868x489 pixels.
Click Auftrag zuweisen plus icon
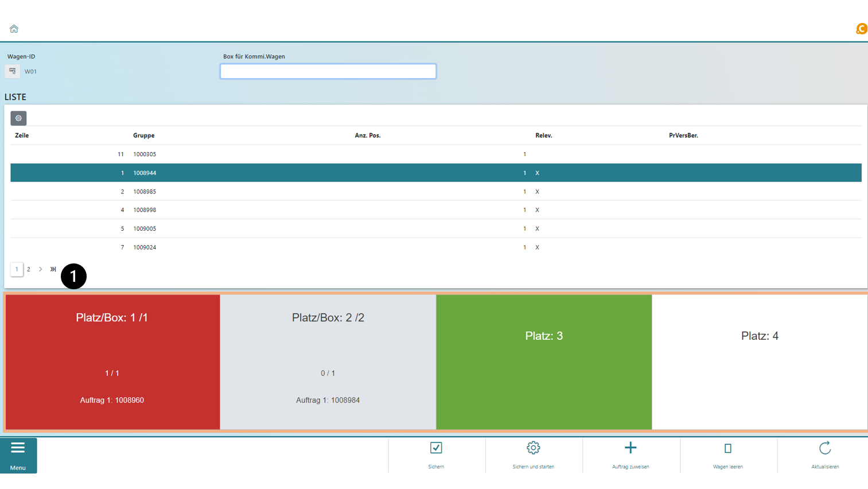click(630, 448)
